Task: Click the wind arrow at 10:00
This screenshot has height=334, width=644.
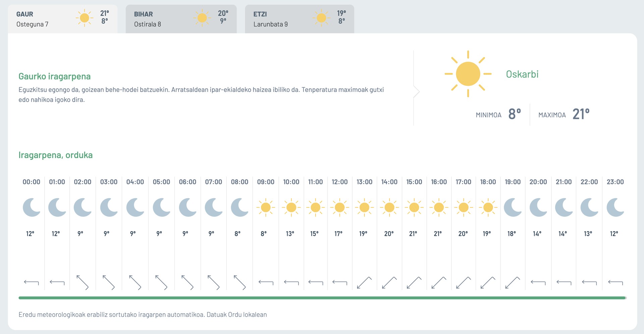Action: [291, 283]
